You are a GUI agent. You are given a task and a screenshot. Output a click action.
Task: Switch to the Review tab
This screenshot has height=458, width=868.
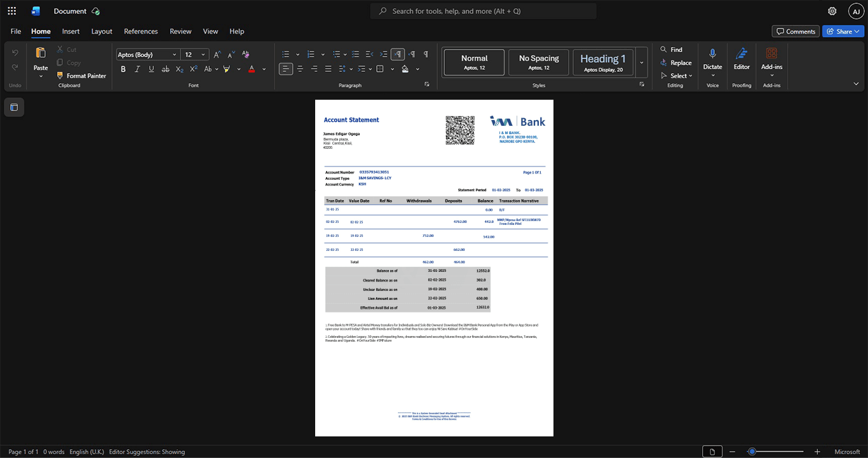180,31
